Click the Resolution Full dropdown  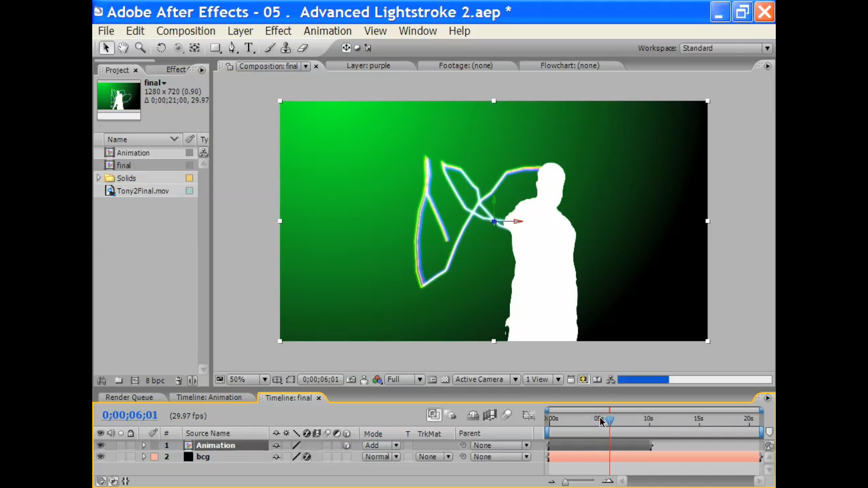[405, 380]
